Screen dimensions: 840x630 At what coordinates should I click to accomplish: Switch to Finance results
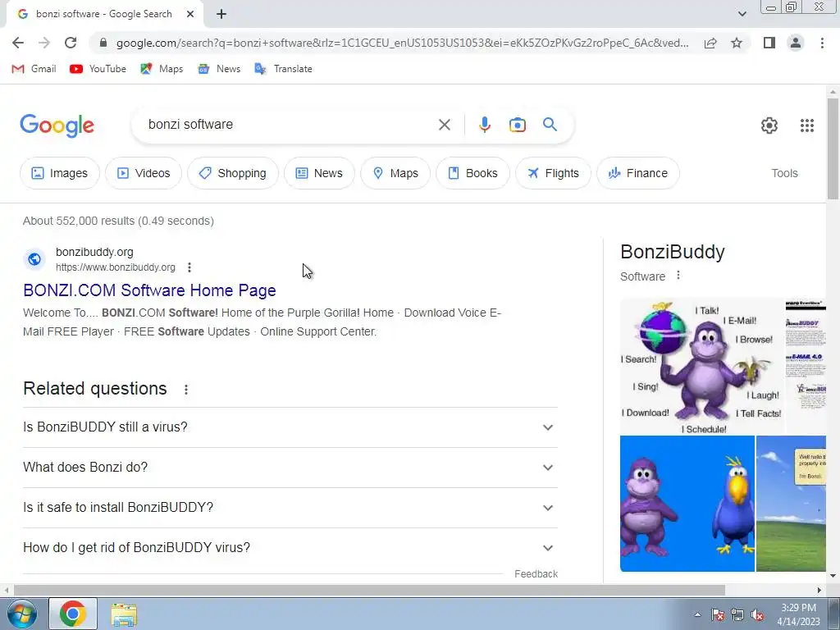[638, 173]
